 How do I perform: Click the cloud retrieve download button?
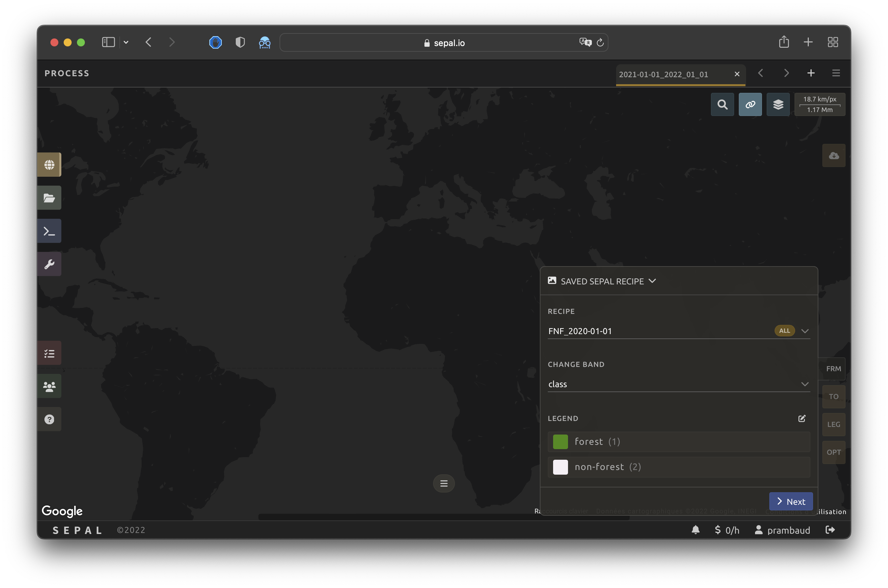(x=834, y=156)
